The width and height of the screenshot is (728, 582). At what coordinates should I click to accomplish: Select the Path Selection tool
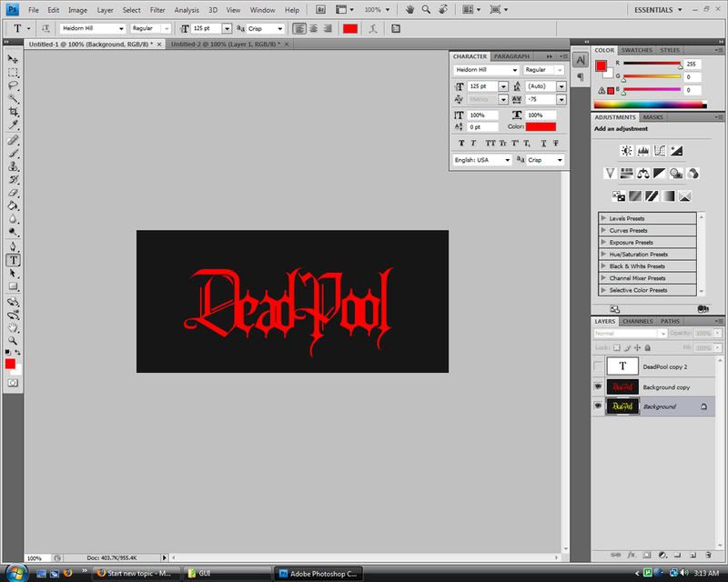13,274
